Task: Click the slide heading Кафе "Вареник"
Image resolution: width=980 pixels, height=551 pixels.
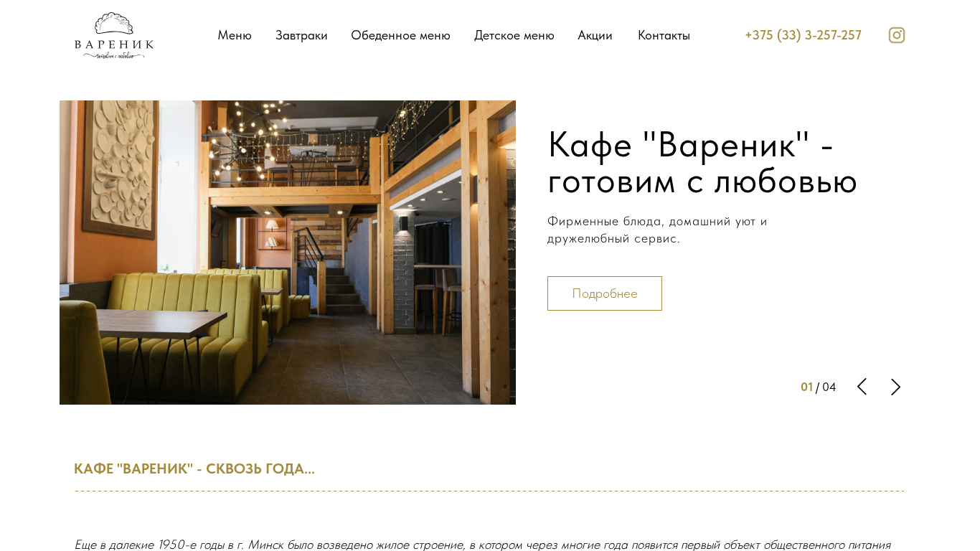Action: [702, 162]
